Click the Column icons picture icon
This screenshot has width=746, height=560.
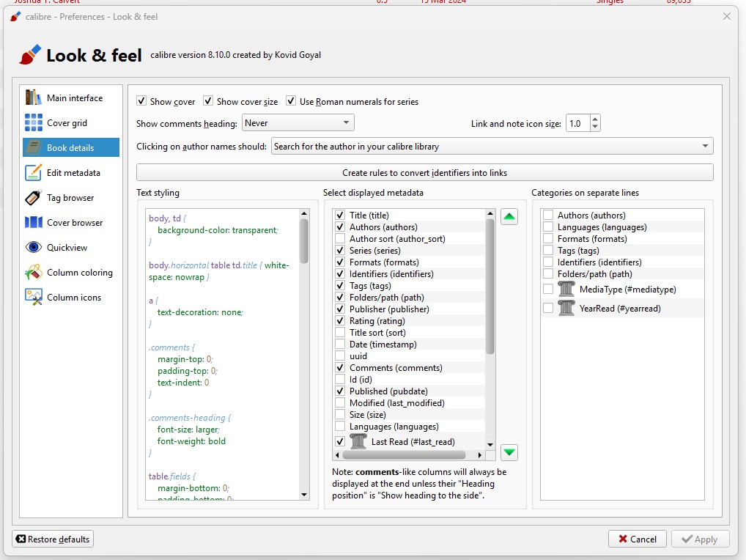click(x=33, y=298)
